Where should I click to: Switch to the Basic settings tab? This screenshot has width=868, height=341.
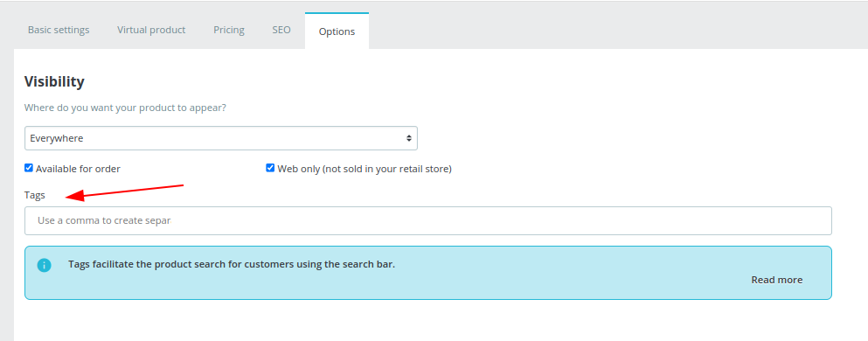(x=59, y=30)
